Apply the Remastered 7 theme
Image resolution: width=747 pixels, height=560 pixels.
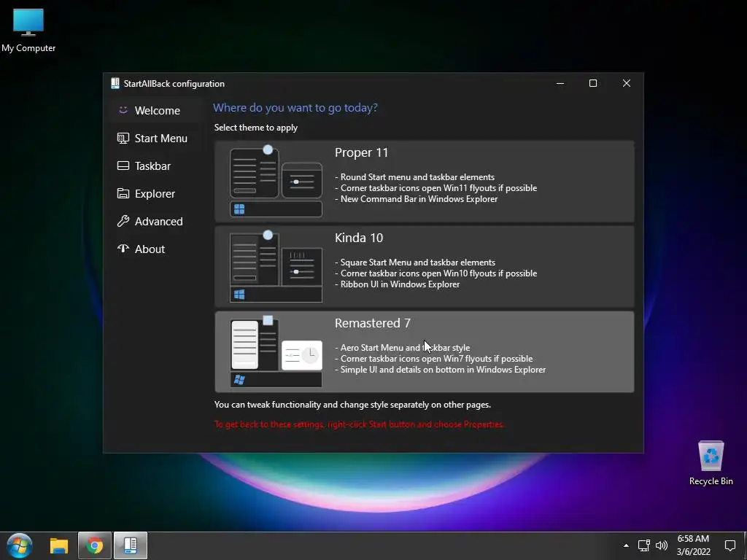[x=424, y=352]
